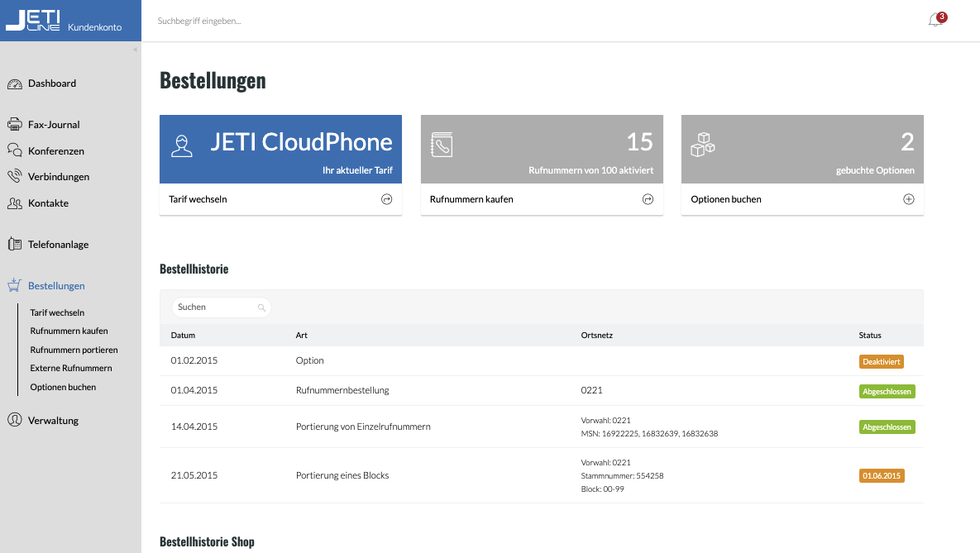Open Externe Rufnummern submenu item

point(70,368)
